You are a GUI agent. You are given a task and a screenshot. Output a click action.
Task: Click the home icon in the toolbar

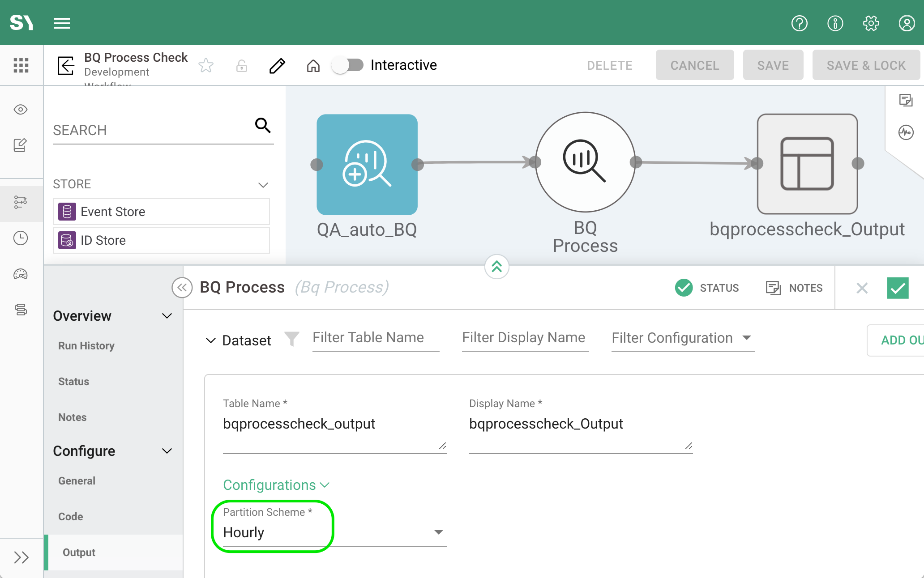[313, 66]
